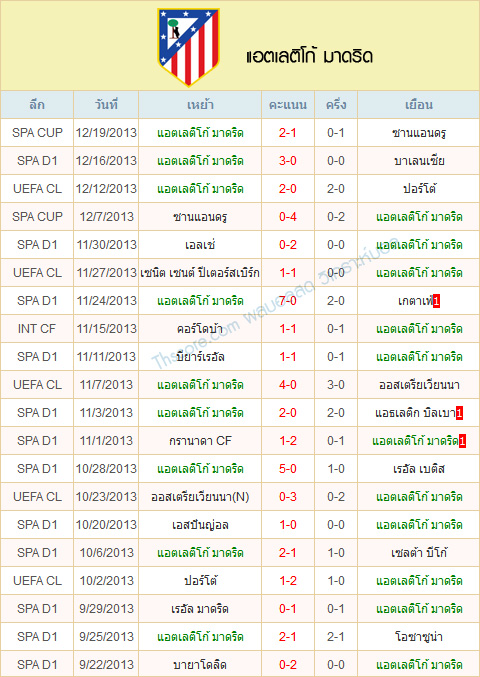Select the ลีก column header
The height and width of the screenshot is (677, 480).
tap(37, 105)
